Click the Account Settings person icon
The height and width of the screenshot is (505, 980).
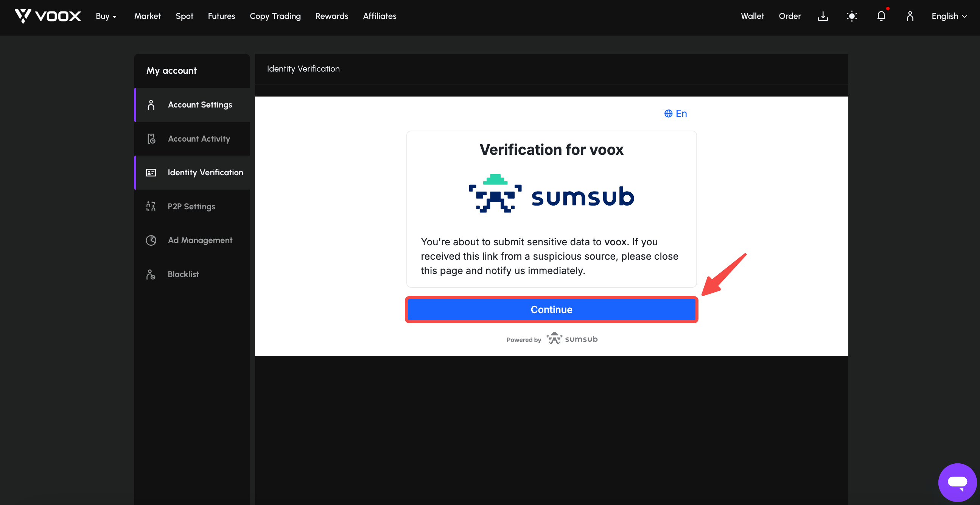pos(151,104)
